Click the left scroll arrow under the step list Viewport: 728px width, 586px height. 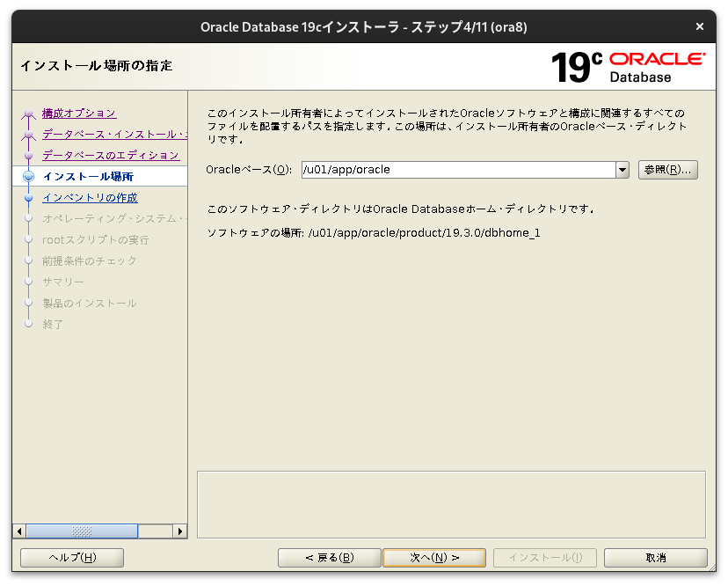(x=20, y=531)
